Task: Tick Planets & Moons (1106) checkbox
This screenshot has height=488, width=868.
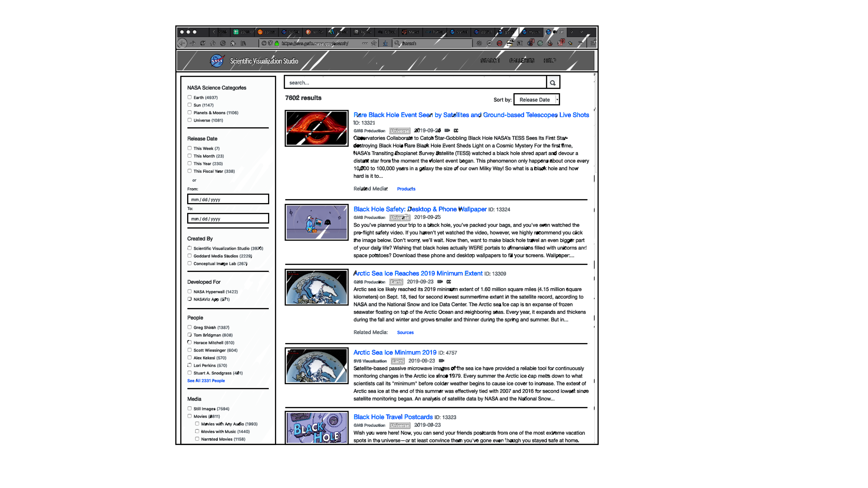Action: [189, 113]
